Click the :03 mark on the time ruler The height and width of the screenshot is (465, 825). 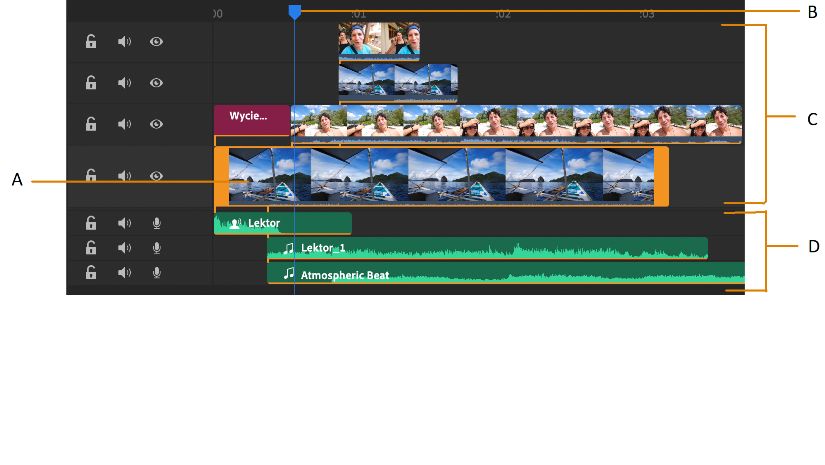pyautogui.click(x=647, y=14)
